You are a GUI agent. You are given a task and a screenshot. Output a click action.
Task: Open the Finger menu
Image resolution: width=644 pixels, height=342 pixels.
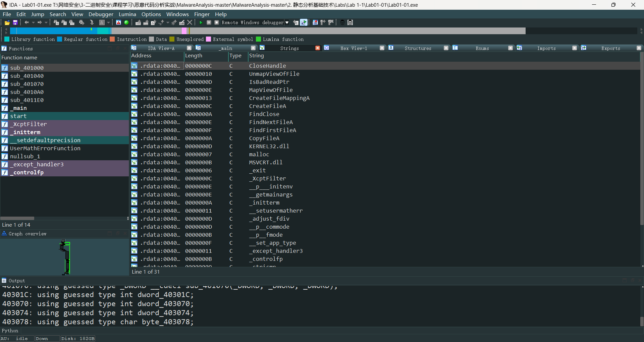tap(202, 14)
